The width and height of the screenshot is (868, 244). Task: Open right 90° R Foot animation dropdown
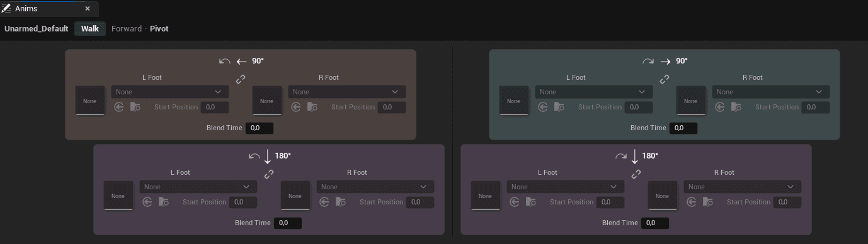coord(771,92)
